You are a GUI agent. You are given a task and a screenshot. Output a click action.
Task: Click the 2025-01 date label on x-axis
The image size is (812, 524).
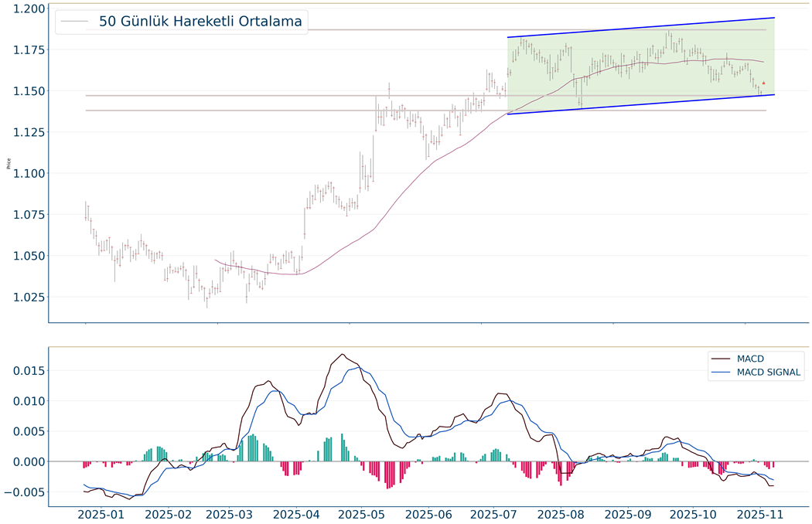click(x=102, y=513)
